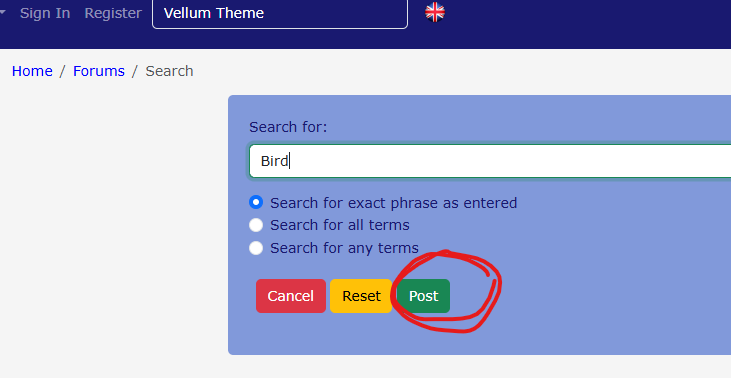Select the exact phrase radio circle
This screenshot has height=378, width=731.
point(256,202)
